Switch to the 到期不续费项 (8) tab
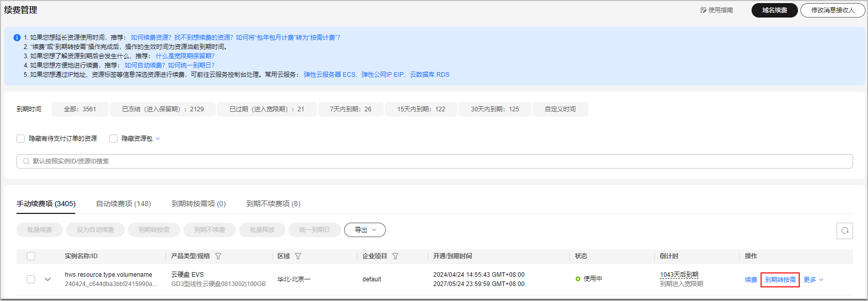Viewport: 868px width, 301px height. pyautogui.click(x=273, y=204)
